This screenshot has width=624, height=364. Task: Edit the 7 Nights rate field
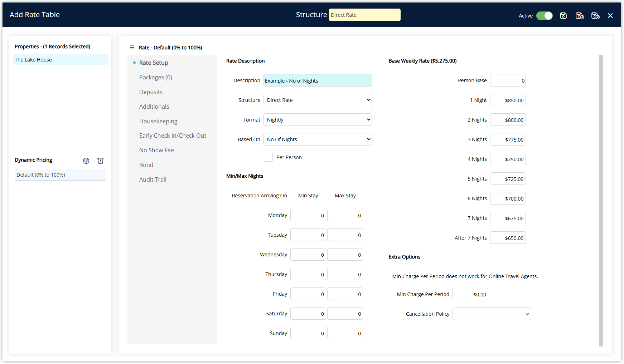pyautogui.click(x=508, y=218)
